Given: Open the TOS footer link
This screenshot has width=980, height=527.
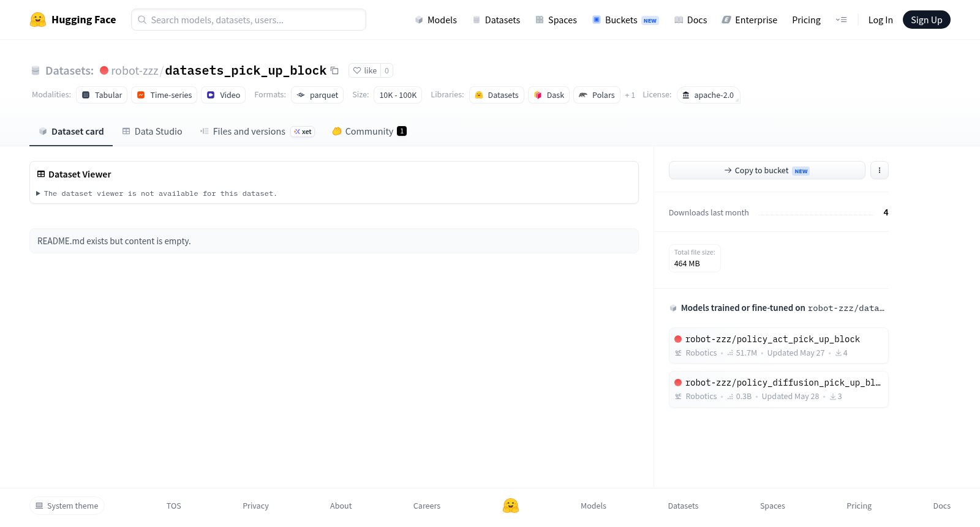Looking at the screenshot, I should (x=174, y=506).
